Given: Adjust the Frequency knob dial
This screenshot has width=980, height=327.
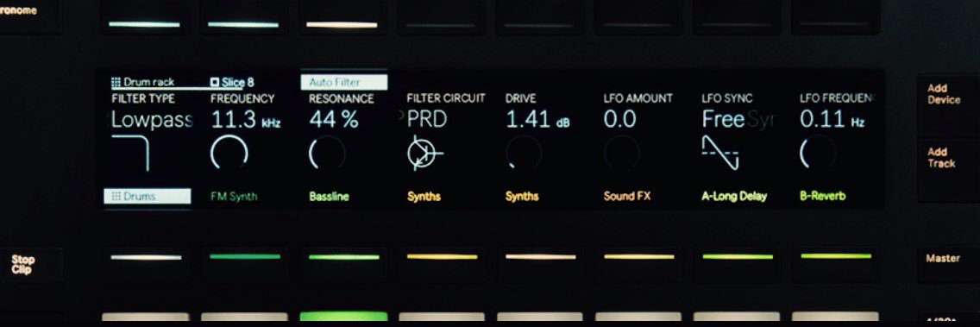Looking at the screenshot, I should [x=229, y=153].
